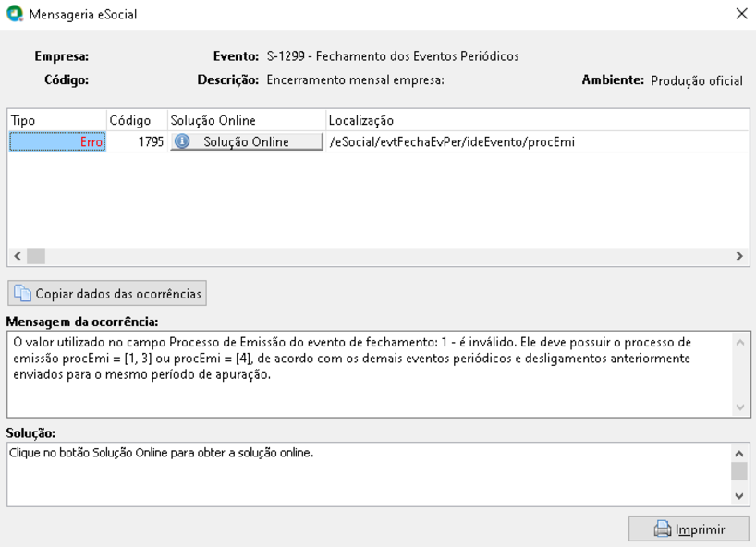Click the event text S-1299 - Fechamento dos Eventos Periódicos
The width and height of the screenshot is (756, 547).
(x=393, y=56)
